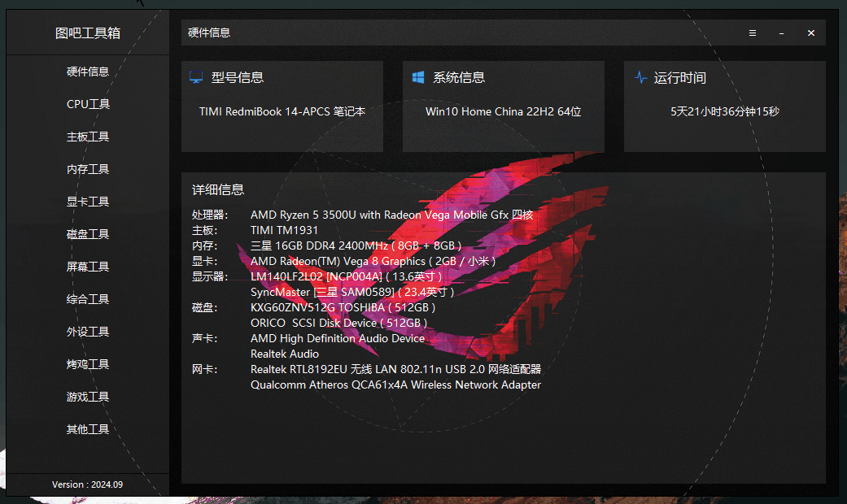The height and width of the screenshot is (504, 847).
Task: Close the 图吧工具箱 window
Action: [x=811, y=33]
